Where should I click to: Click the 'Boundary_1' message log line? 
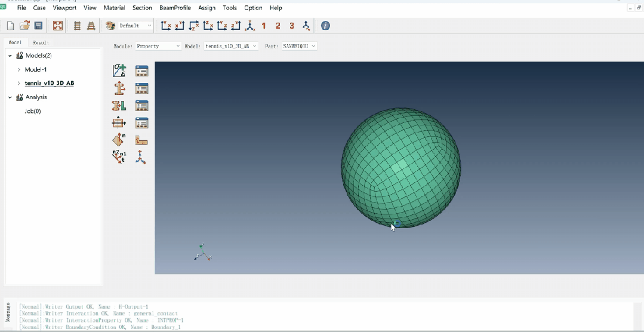pyautogui.click(x=100, y=327)
